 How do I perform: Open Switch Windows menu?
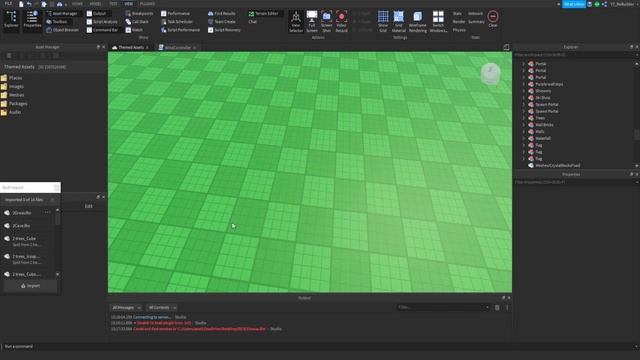pos(438,22)
